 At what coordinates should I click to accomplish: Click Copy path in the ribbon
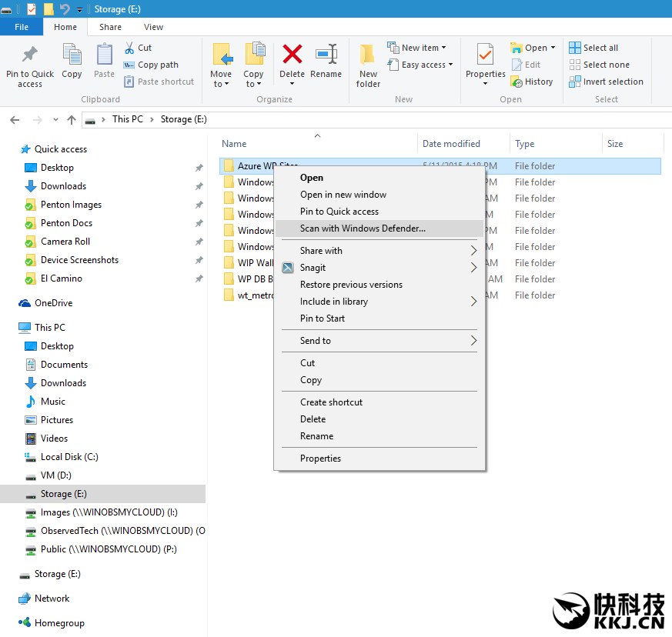point(151,65)
